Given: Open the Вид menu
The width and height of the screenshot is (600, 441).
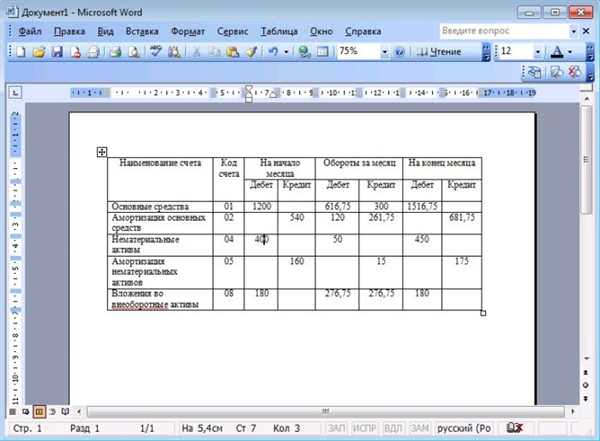Looking at the screenshot, I should pyautogui.click(x=105, y=31).
